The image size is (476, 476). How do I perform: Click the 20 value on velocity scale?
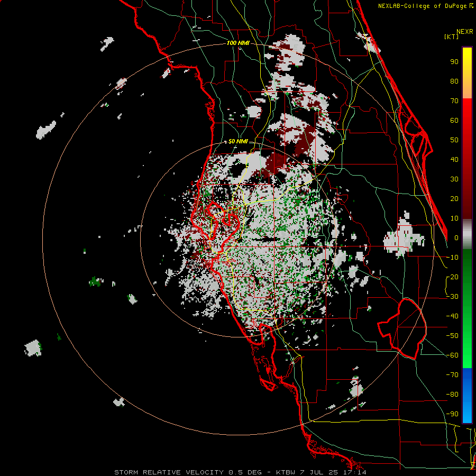click(x=454, y=199)
